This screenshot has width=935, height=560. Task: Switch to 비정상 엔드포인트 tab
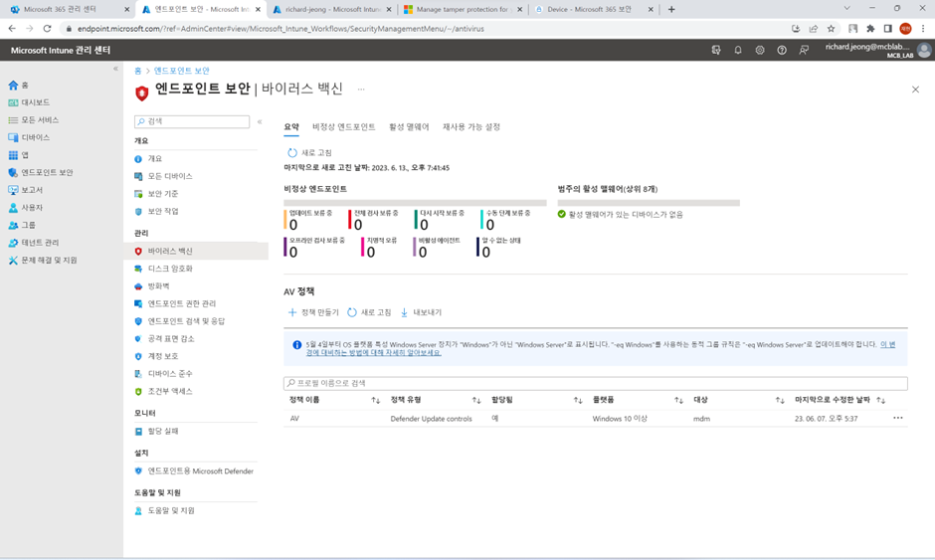point(343,127)
